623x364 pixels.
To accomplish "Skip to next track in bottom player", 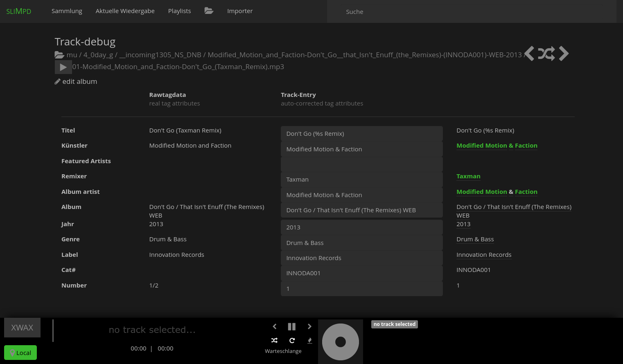I will pyautogui.click(x=309, y=326).
